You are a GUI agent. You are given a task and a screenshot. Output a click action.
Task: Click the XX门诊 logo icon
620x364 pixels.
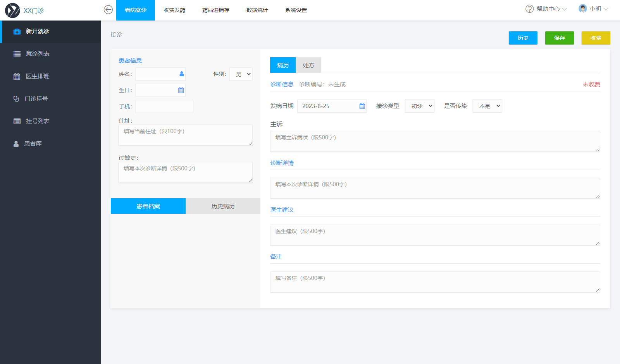(12, 10)
